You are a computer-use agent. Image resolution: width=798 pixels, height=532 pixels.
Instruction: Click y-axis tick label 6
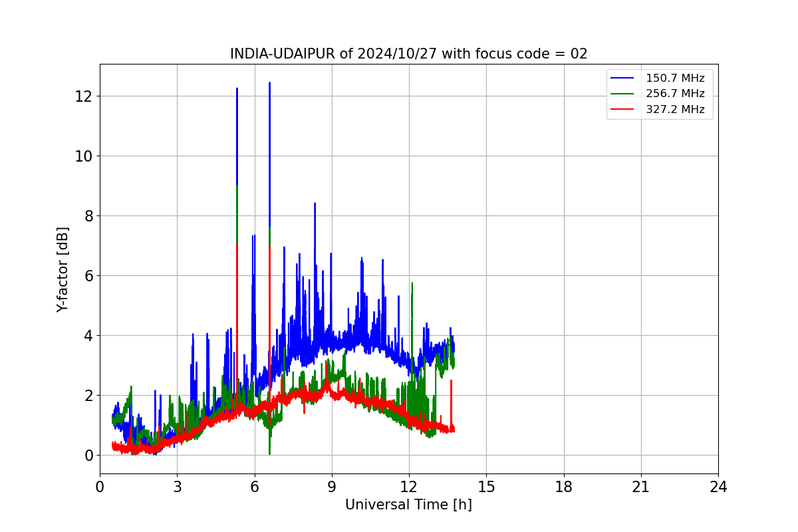88,276
